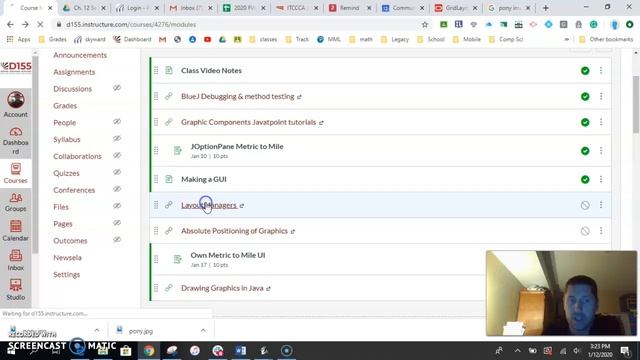Open the pony.jpg downloaded file

[x=141, y=331]
